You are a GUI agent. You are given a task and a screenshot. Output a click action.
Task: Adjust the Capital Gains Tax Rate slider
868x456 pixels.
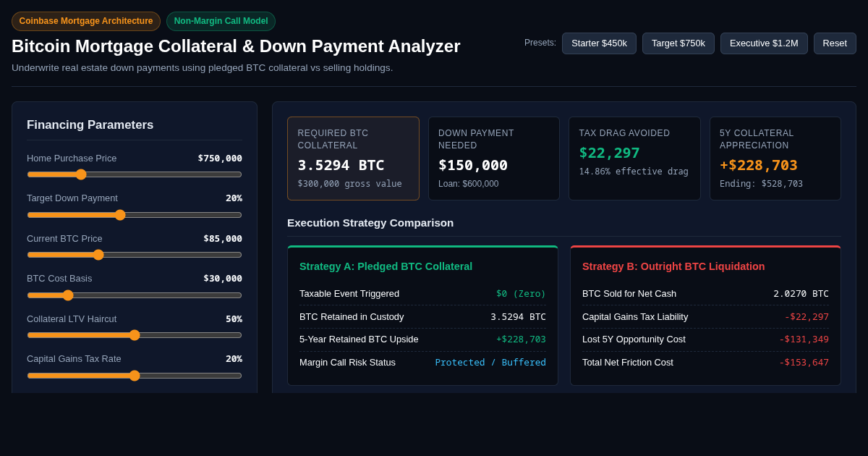(x=135, y=376)
